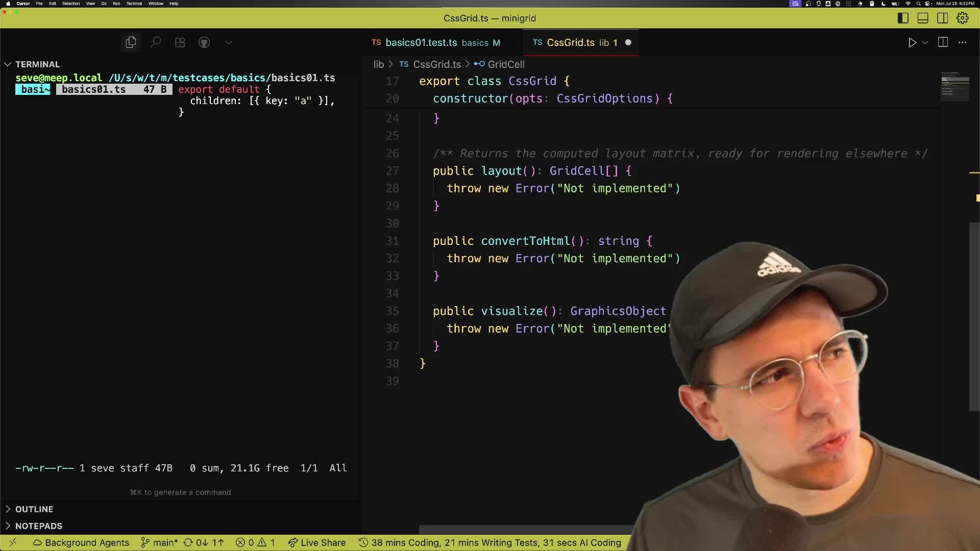Open the File menu
The height and width of the screenshot is (551, 980).
(39, 4)
